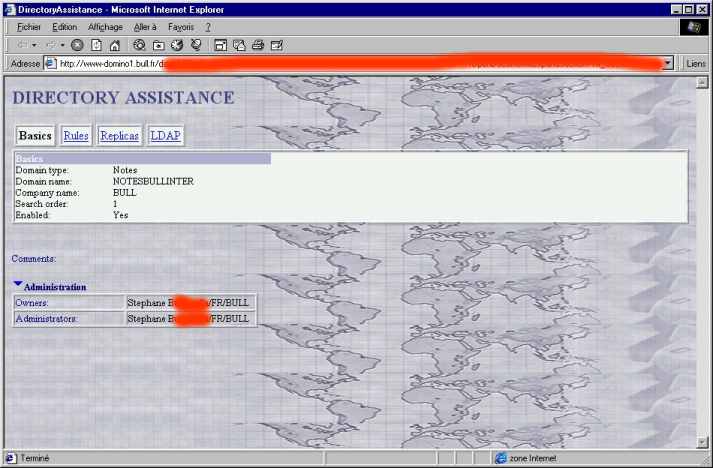
Task: Click the scrollbar up arrow
Action: [702, 82]
